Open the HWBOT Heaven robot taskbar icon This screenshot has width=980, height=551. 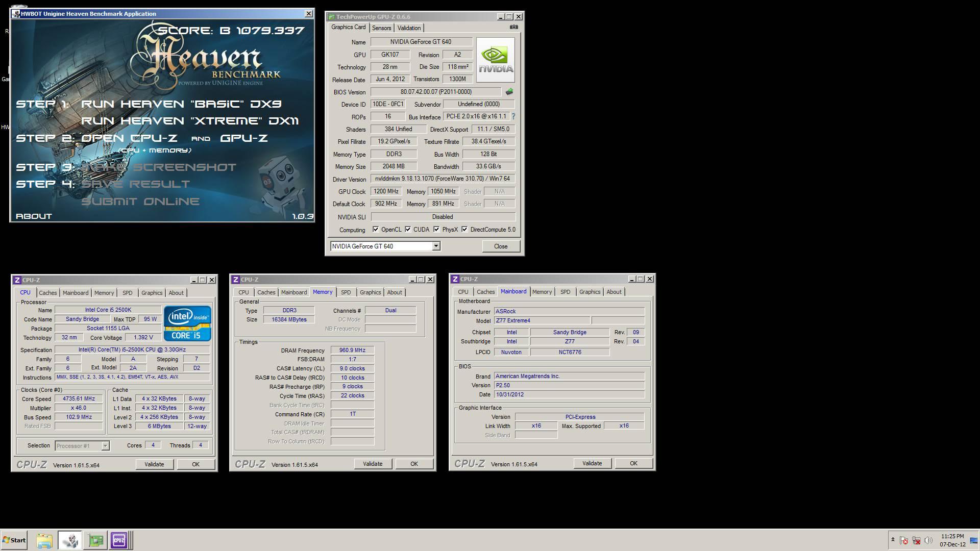point(70,540)
